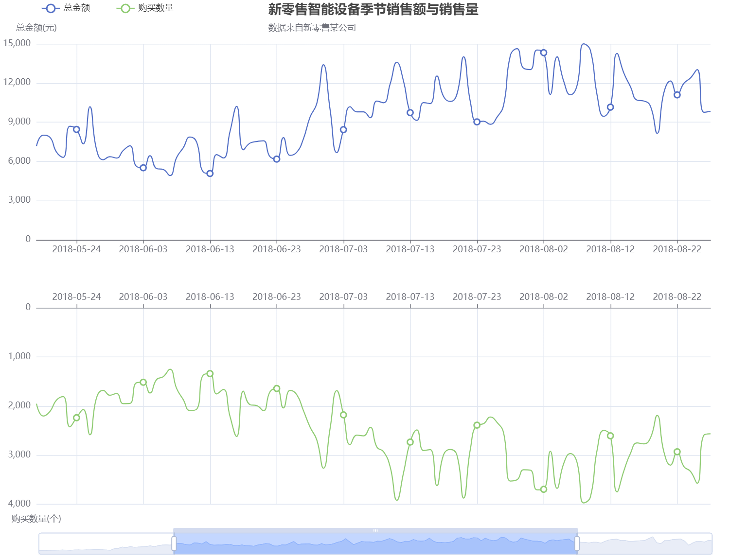The width and height of the screenshot is (747, 560).
Task: Click upper chart axis label 2018-05-24
Action: [x=76, y=249]
